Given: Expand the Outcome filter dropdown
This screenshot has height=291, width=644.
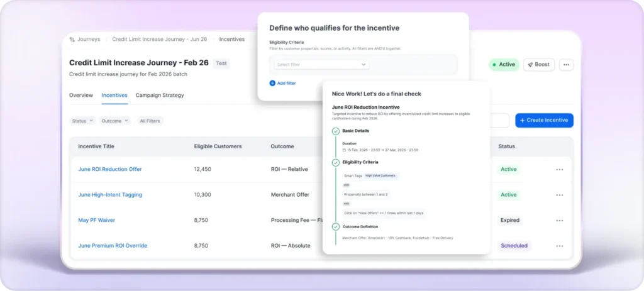Looking at the screenshot, I should [115, 121].
